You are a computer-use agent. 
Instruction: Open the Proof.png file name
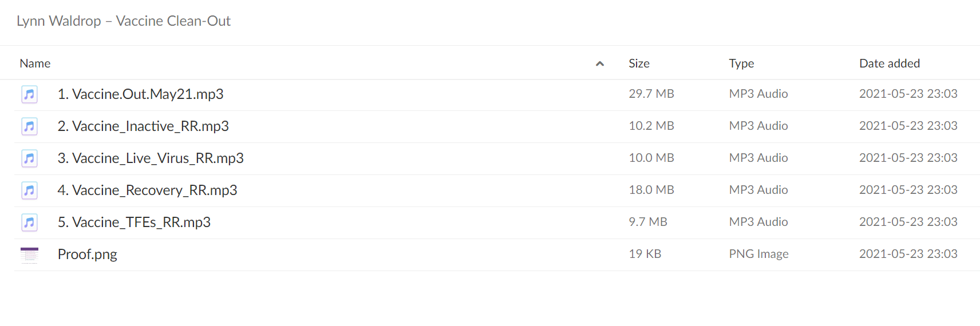87,254
